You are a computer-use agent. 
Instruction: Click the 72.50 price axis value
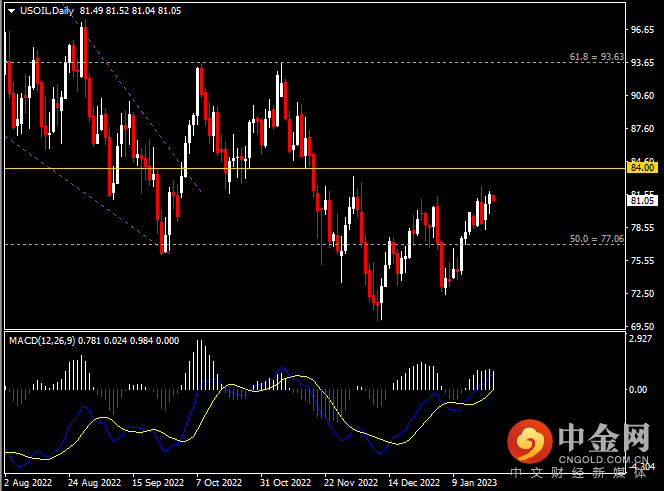click(x=642, y=293)
